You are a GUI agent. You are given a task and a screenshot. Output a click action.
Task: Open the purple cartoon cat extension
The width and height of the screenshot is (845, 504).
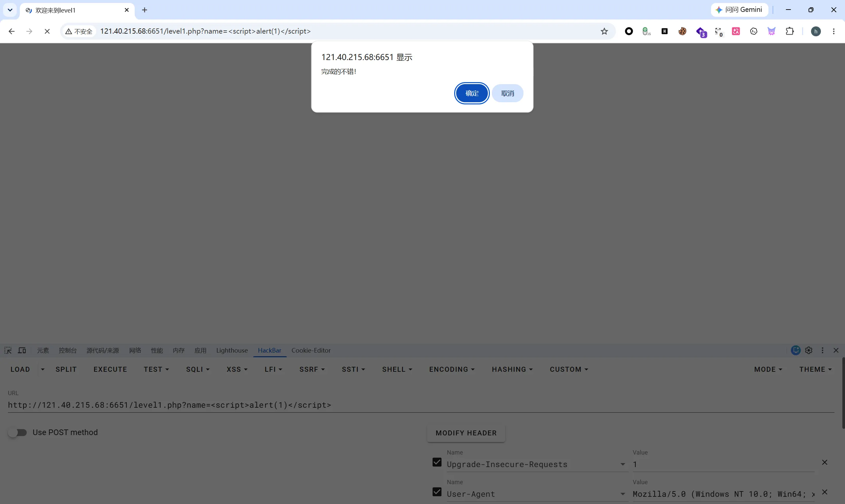[772, 31]
